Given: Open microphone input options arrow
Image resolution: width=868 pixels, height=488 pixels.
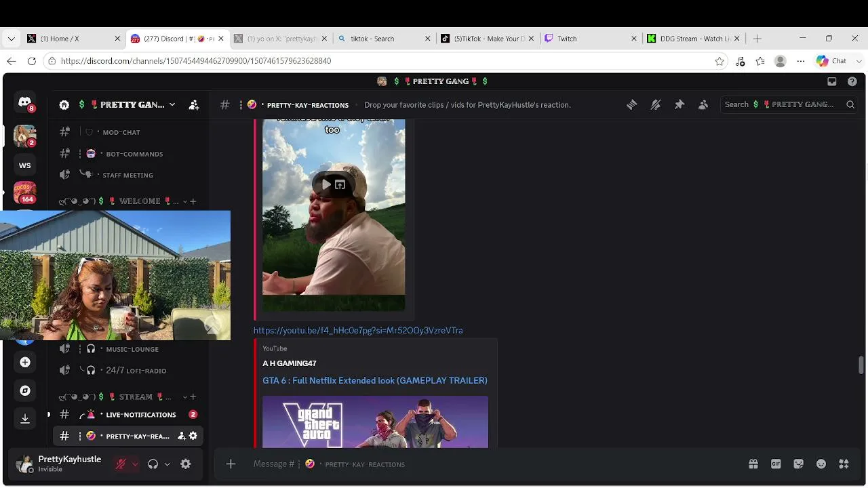Looking at the screenshot, I should point(134,464).
